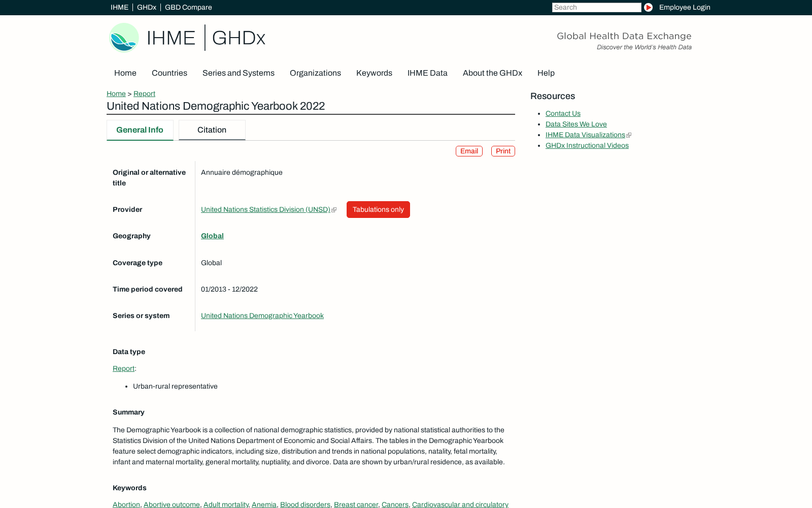812x508 pixels.
Task: Click the Anemia keyword link
Action: tap(264, 504)
